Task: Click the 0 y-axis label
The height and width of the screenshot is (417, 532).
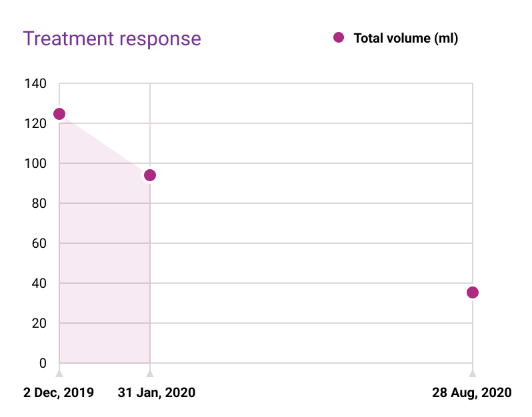Action: (43, 364)
